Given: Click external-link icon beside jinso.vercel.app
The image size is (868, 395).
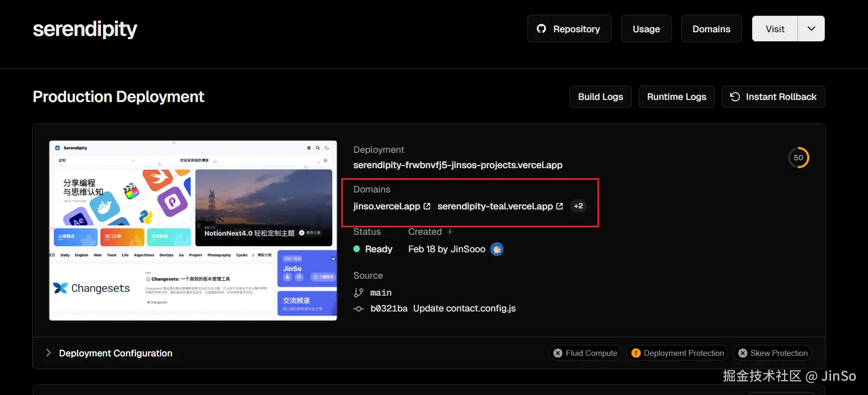Looking at the screenshot, I should click(x=427, y=206).
